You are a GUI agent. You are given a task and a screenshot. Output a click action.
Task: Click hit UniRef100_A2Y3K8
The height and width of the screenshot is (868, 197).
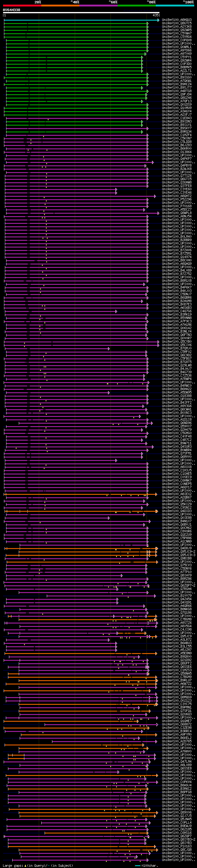tap(177, 26)
